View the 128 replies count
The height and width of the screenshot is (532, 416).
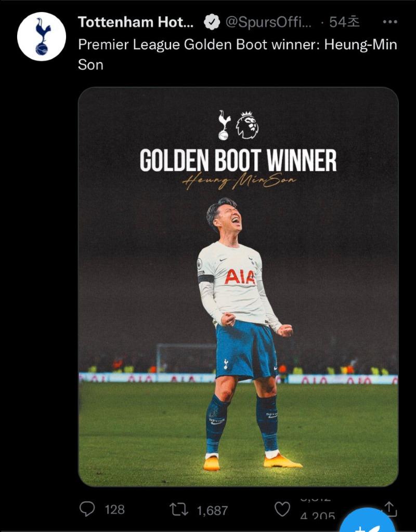point(115,510)
